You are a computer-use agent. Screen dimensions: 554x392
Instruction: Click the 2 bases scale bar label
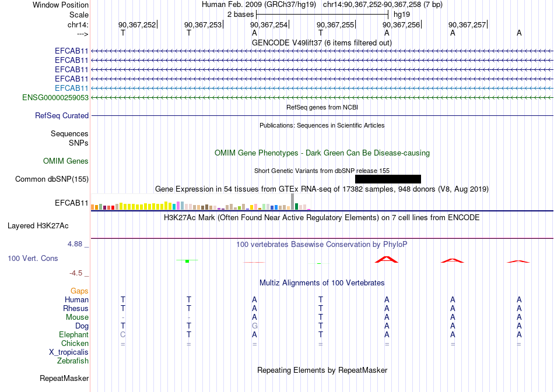pos(241,15)
